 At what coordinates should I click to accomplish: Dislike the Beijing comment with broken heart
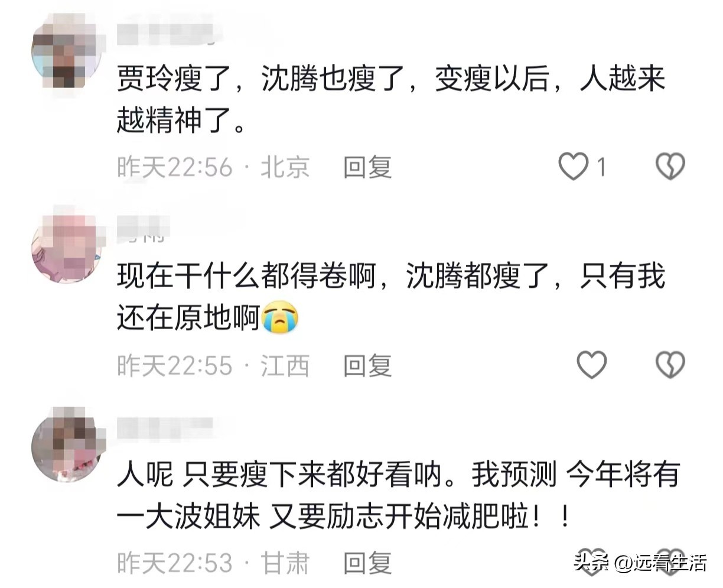point(670,167)
